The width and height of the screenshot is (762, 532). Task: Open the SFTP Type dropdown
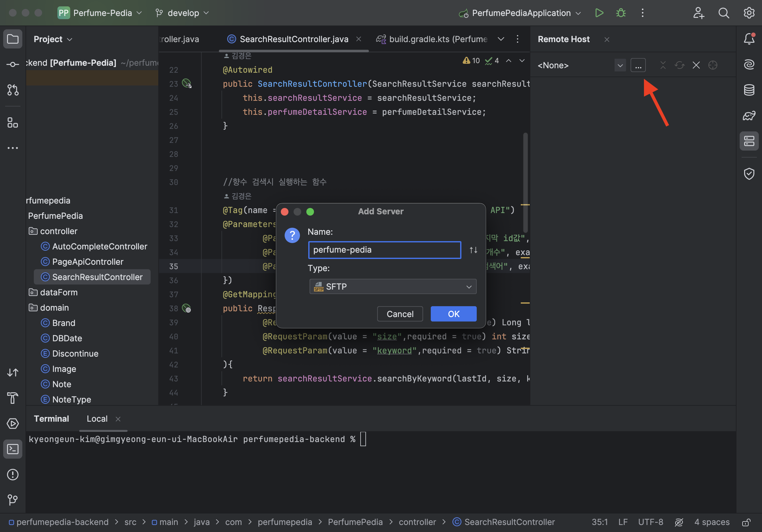tap(392, 286)
